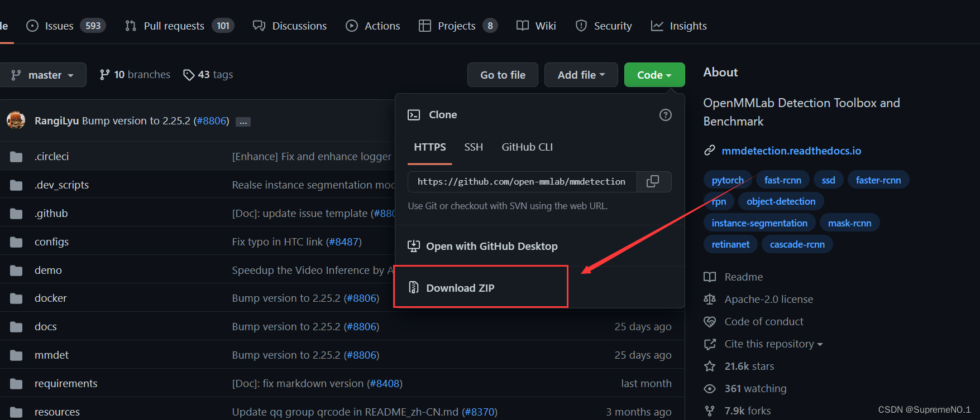Viewport: 980px width, 420px height.
Task: Open the demo folder
Action: tap(48, 271)
